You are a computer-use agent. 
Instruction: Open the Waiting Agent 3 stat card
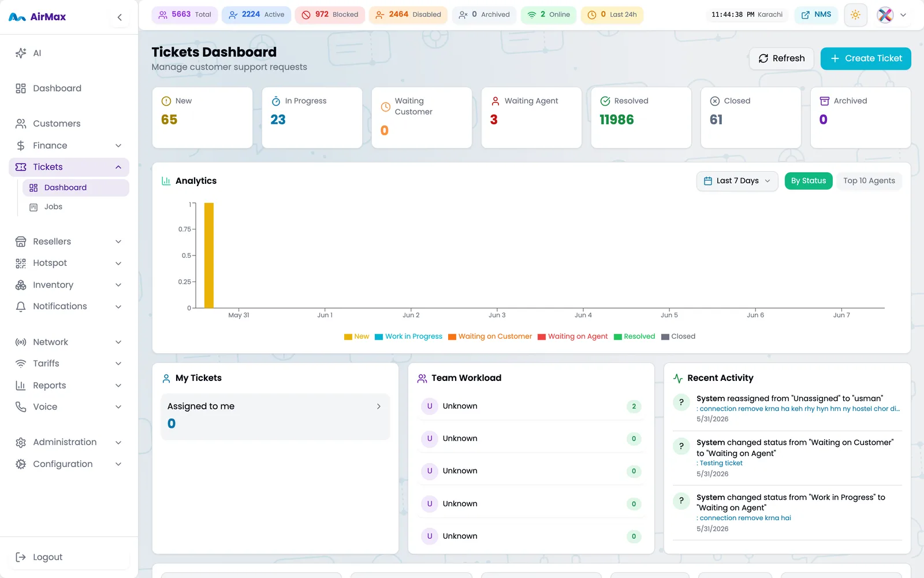(x=531, y=118)
